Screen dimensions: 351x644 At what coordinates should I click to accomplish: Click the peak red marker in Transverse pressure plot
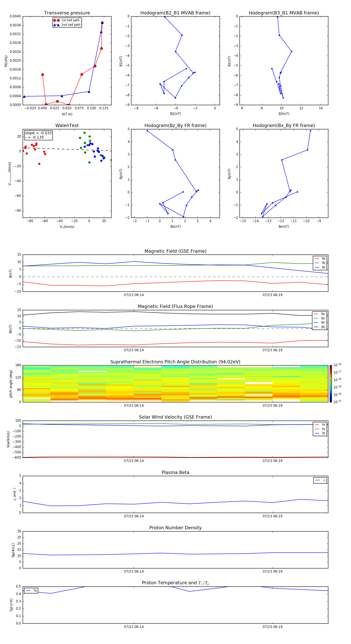[102, 23]
